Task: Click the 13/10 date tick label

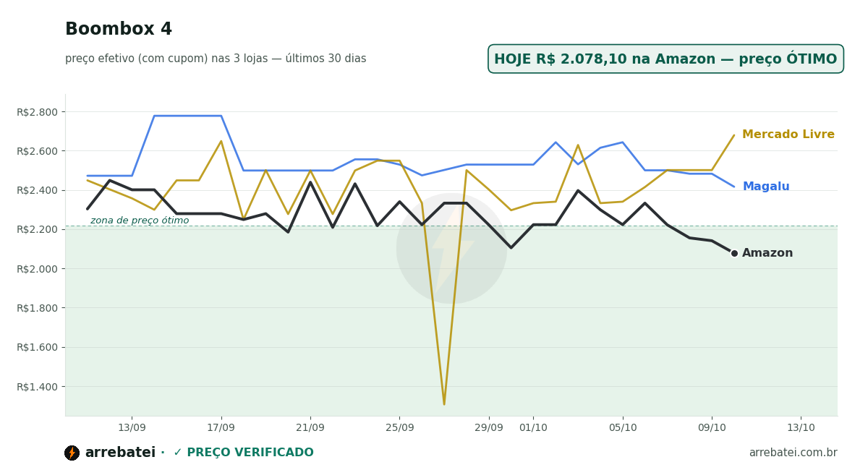Action: [801, 428]
